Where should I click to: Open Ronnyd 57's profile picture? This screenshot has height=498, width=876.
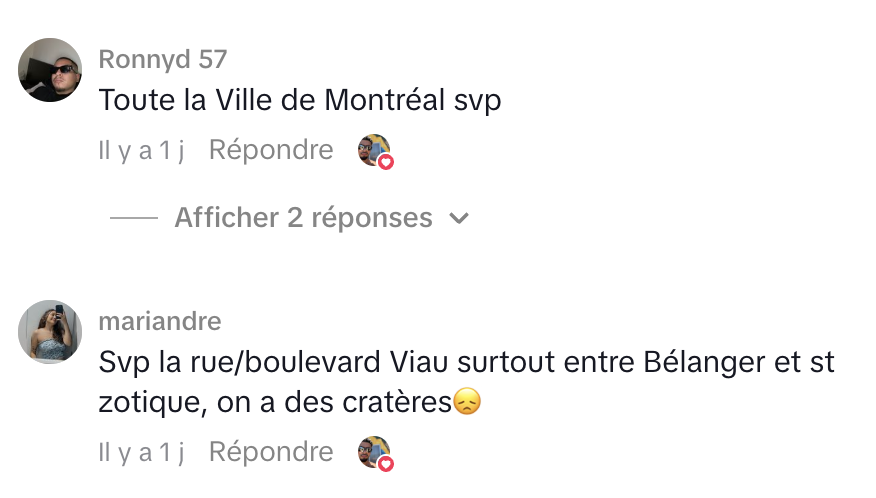tap(50, 70)
